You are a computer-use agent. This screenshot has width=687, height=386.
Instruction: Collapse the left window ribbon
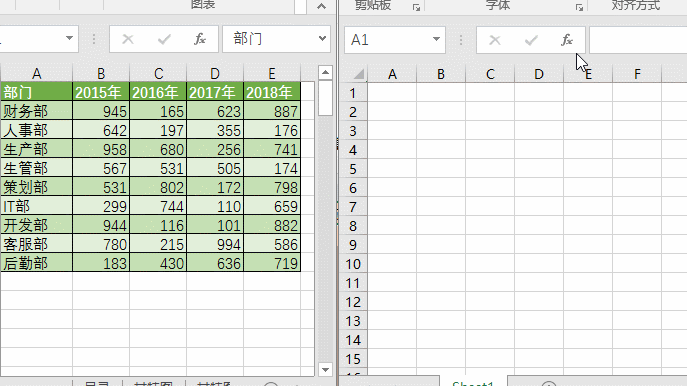click(x=321, y=6)
